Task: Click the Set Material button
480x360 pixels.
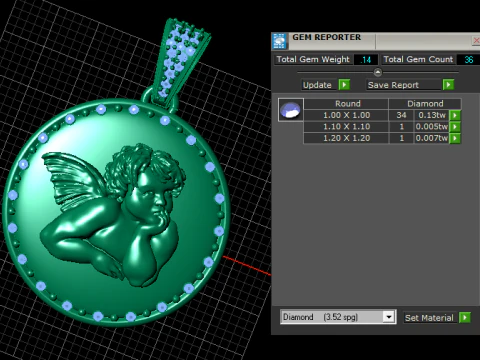Action: tap(430, 317)
